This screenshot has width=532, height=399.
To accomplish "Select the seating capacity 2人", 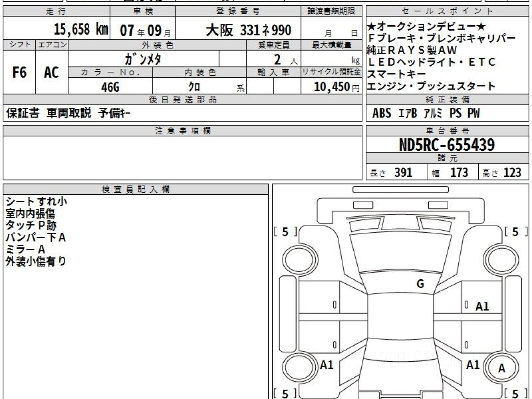I will pos(286,59).
